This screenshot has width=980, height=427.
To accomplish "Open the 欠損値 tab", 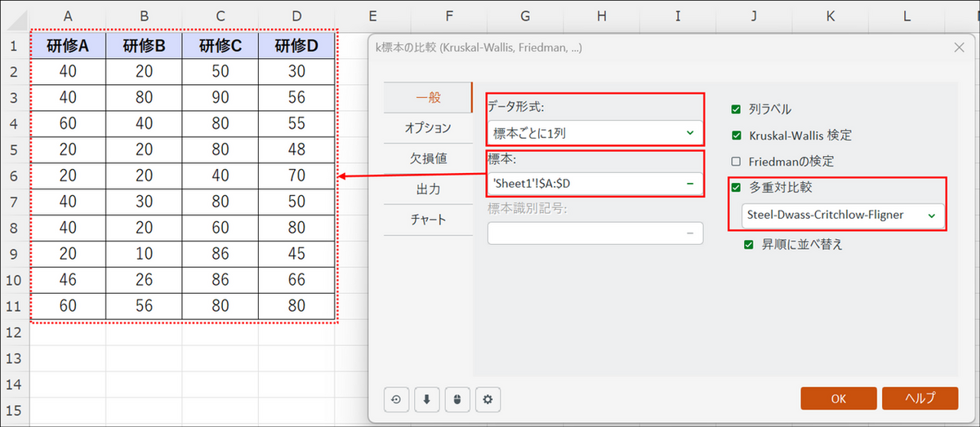I will [x=427, y=159].
